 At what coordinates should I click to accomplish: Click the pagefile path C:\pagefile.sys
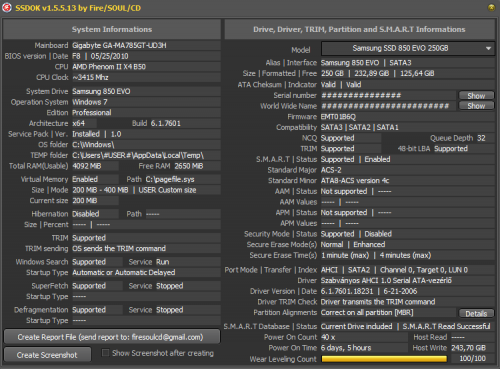pos(170,179)
